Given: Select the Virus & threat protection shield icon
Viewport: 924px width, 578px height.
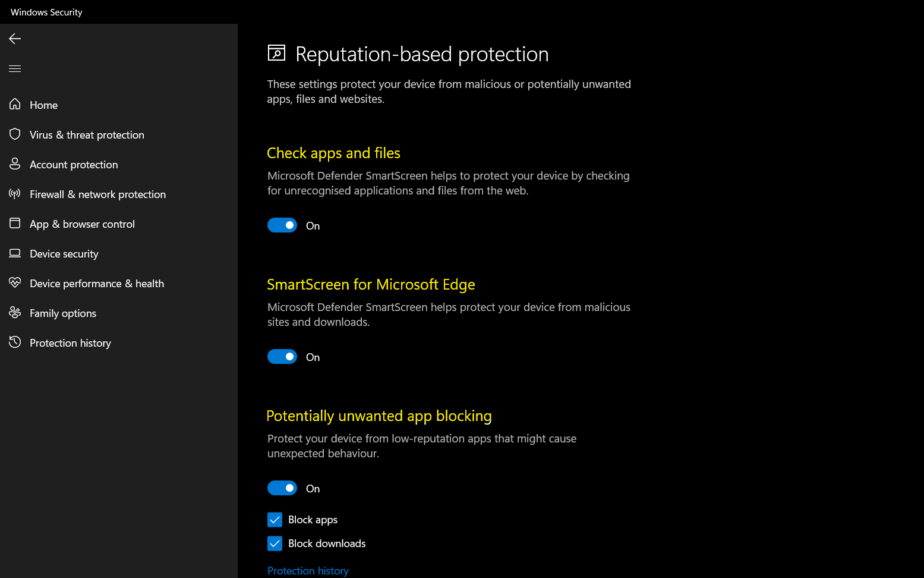Looking at the screenshot, I should (15, 134).
